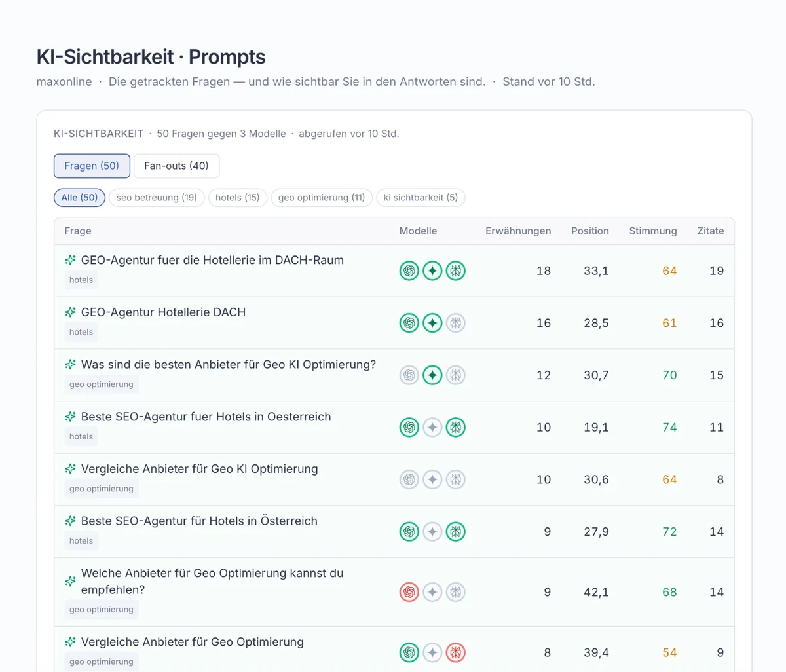Click ChatGPT icon in 'Hotels in Oesterreich' row

409,427
